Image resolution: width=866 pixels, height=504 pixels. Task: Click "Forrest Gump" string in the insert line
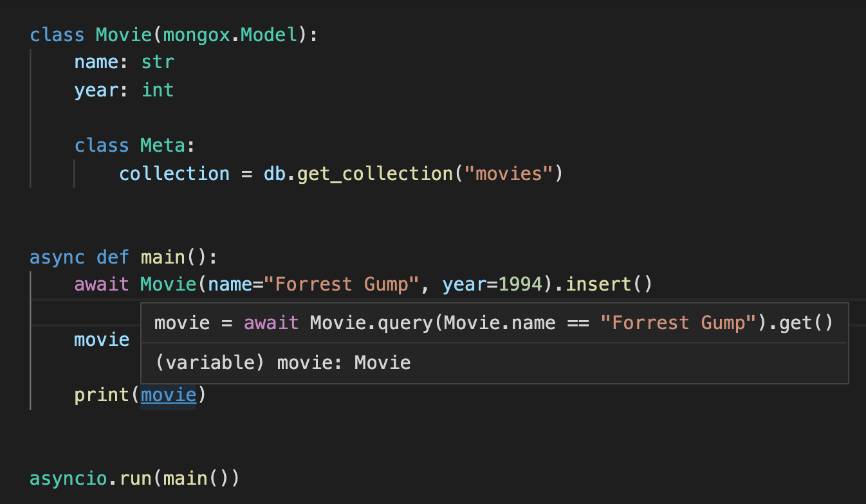(341, 284)
